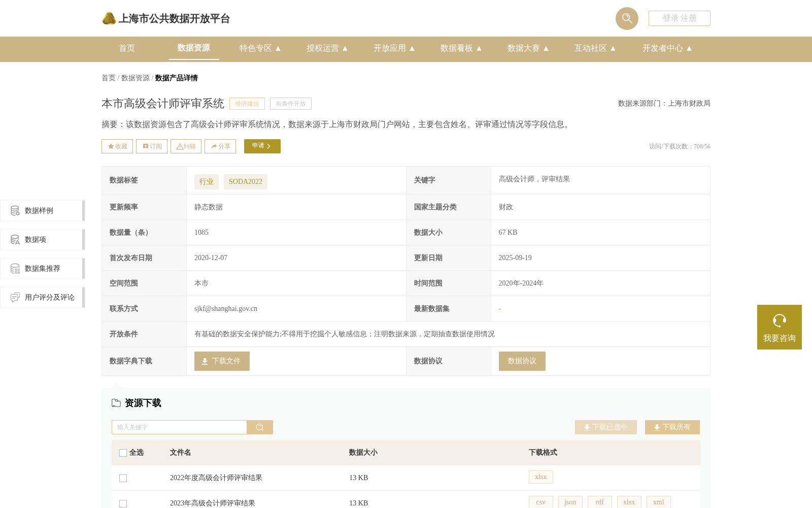Open 用户评分及评论 in the side panel
This screenshot has height=508, width=812.
(x=43, y=297)
